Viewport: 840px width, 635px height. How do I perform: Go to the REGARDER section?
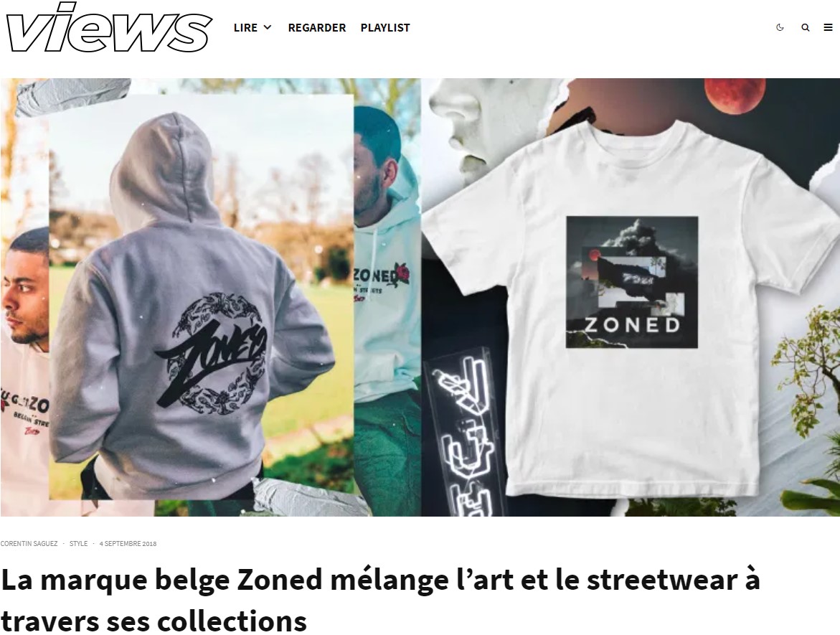316,27
